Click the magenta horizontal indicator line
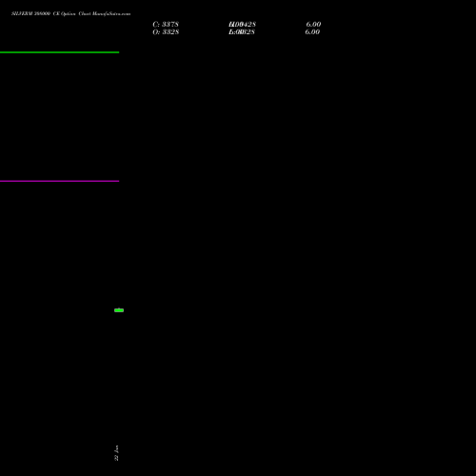Image resolution: width=476 pixels, height=476 pixels. (x=59, y=181)
